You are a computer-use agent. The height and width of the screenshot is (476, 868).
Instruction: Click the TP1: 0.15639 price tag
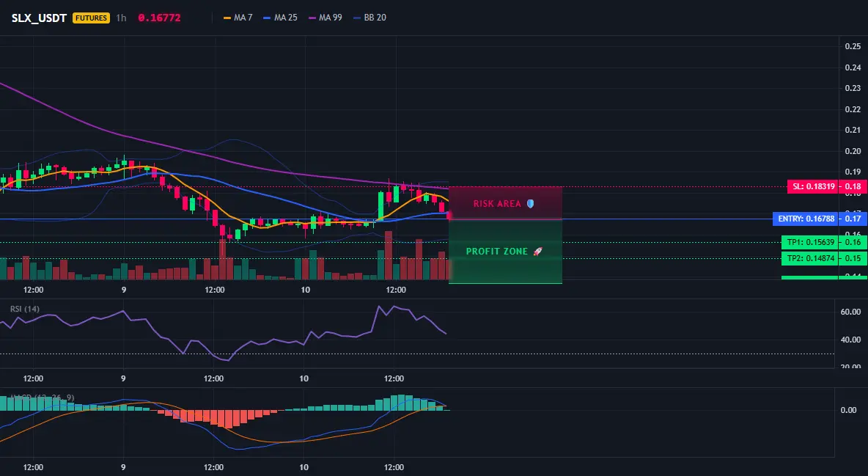811,242
